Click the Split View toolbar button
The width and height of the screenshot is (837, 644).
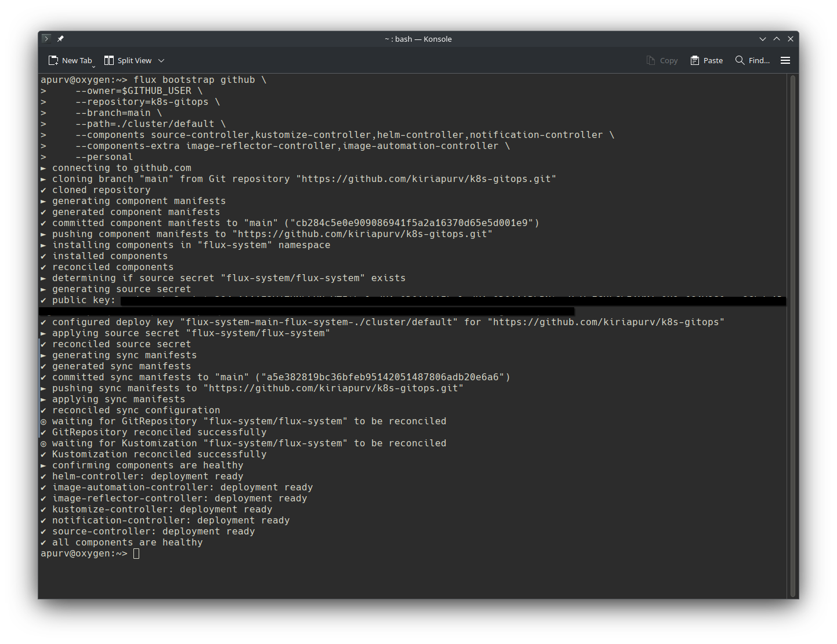pyautogui.click(x=128, y=60)
